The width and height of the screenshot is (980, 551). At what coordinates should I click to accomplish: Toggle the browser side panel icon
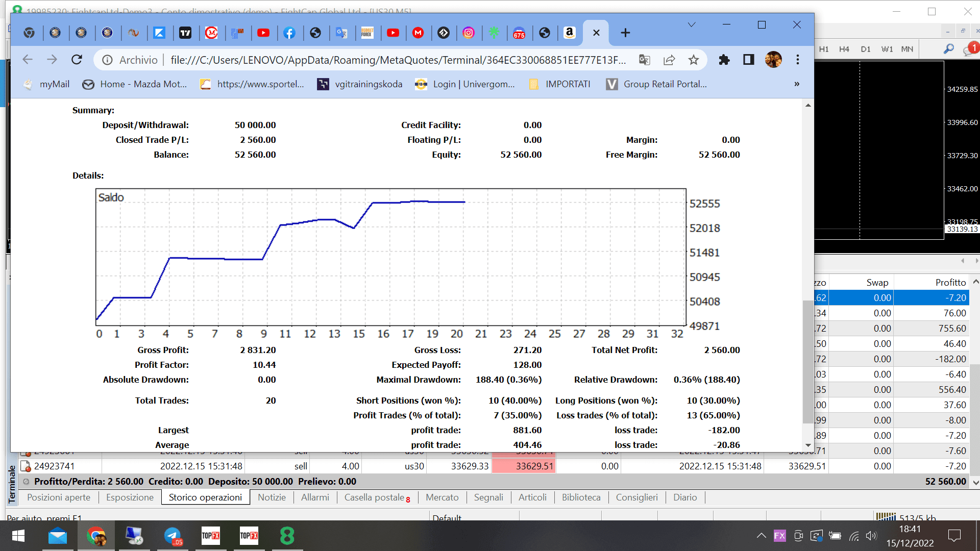(748, 60)
